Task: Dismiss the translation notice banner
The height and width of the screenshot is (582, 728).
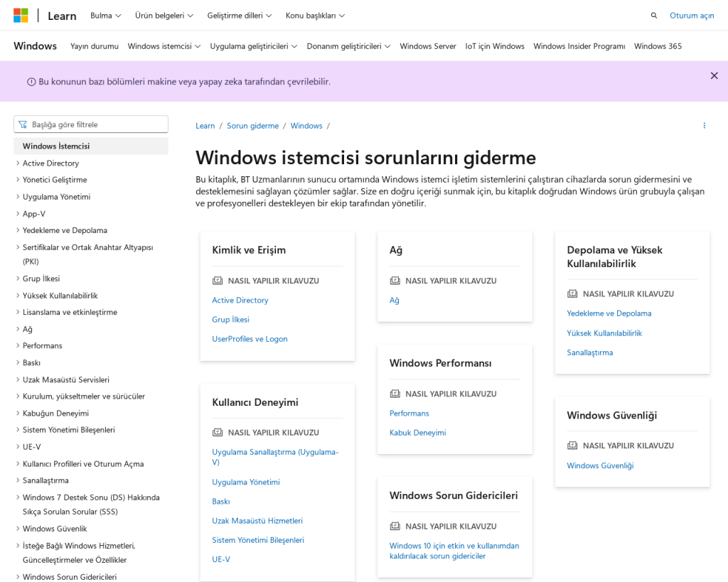Action: pyautogui.click(x=714, y=75)
